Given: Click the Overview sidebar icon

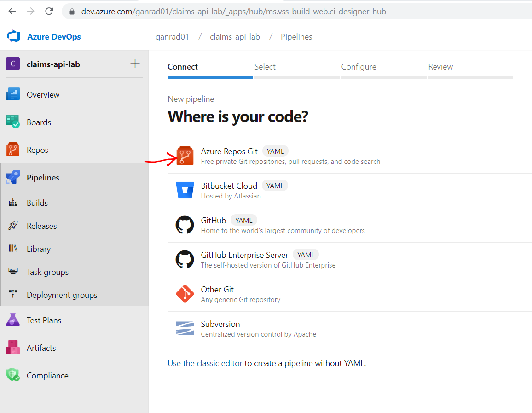Looking at the screenshot, I should pyautogui.click(x=13, y=94).
